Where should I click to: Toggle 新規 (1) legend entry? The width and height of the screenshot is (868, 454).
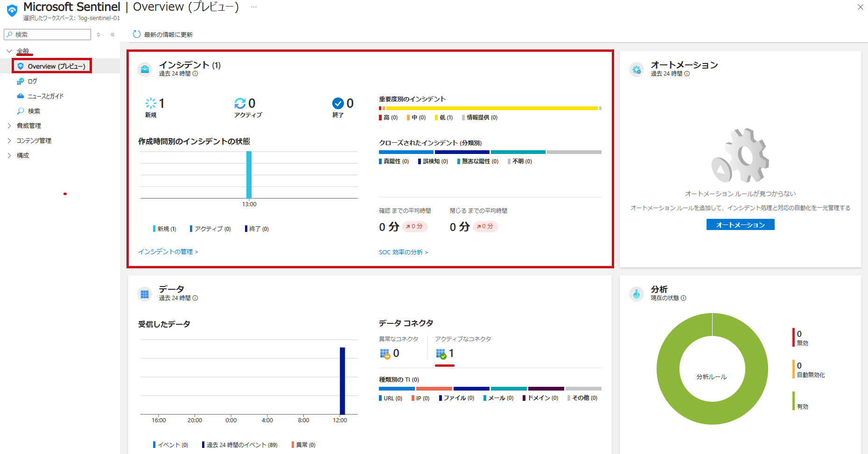(164, 229)
